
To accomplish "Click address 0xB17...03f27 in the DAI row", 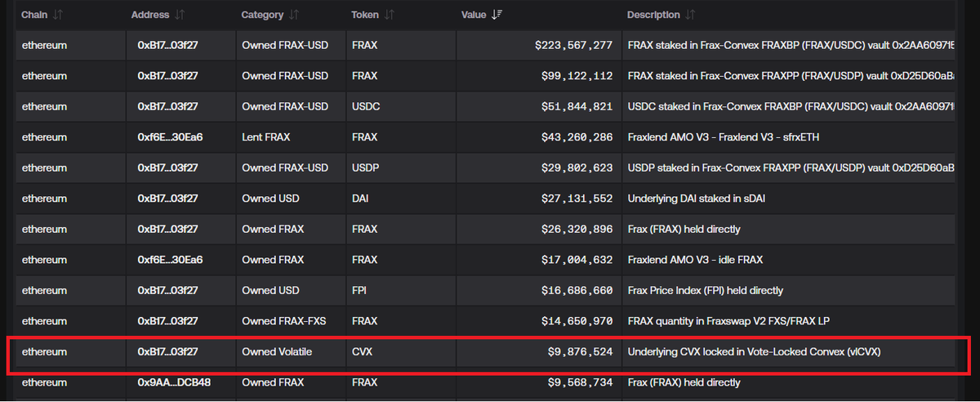I will 167,199.
